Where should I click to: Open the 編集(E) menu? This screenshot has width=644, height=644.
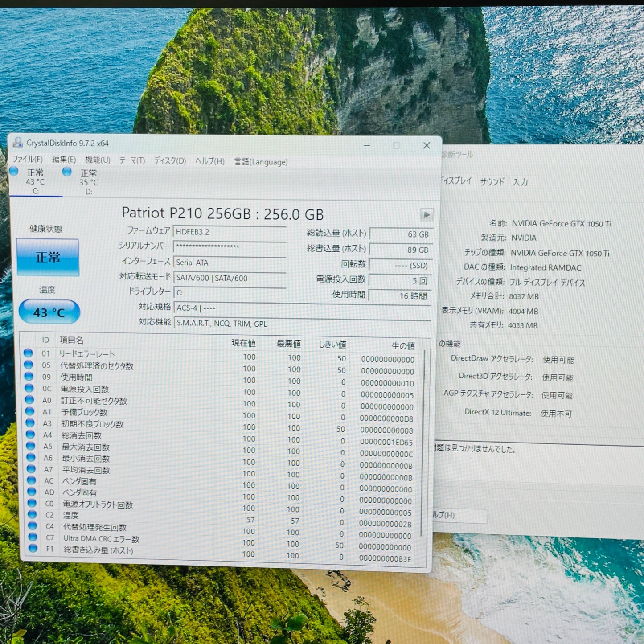64,160
